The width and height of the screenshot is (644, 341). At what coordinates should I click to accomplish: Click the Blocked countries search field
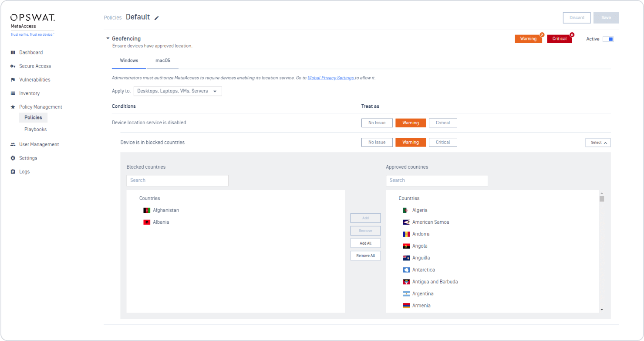[x=178, y=181]
